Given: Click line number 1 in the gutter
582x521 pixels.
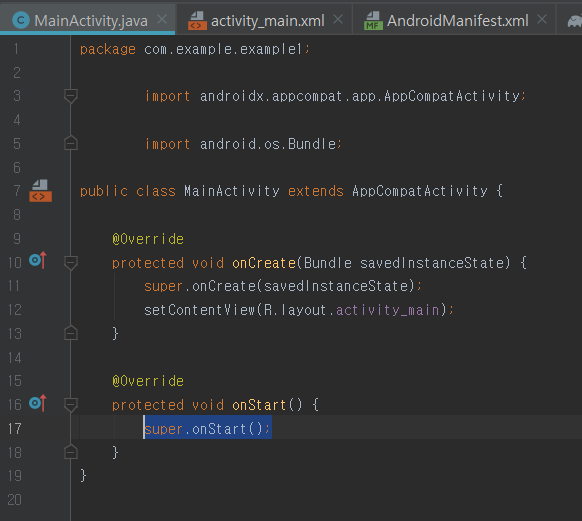Looking at the screenshot, I should click(16, 49).
